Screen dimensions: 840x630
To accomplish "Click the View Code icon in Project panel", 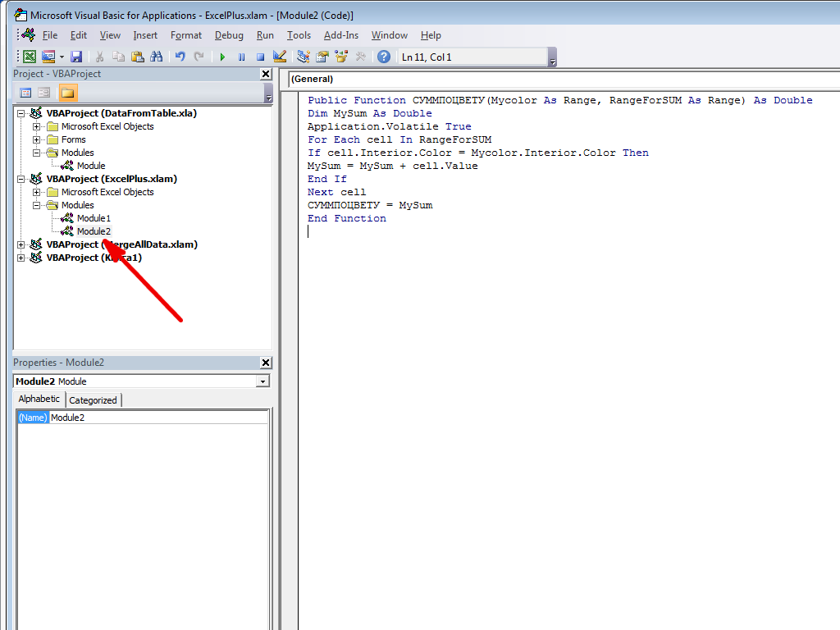I will pos(25,93).
